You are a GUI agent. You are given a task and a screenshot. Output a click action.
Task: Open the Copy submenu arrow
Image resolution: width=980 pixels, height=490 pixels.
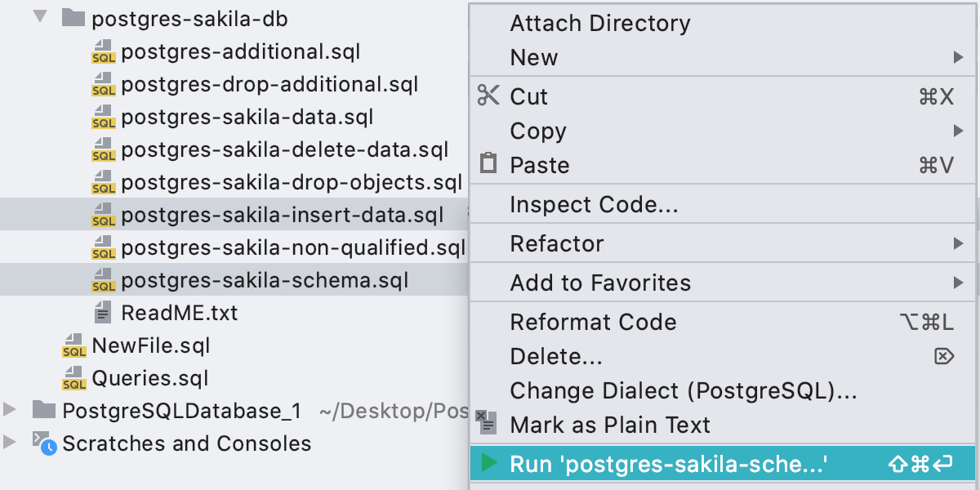coord(958,131)
